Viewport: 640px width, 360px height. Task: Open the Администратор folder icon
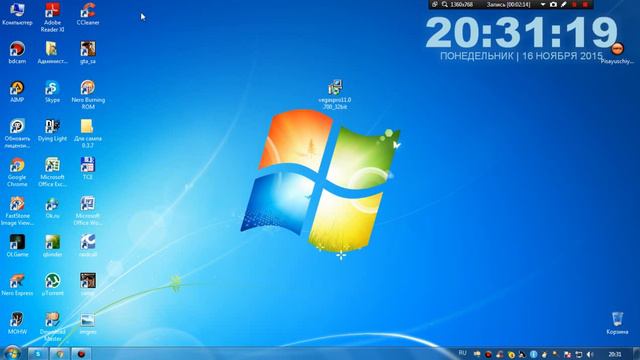[52, 53]
